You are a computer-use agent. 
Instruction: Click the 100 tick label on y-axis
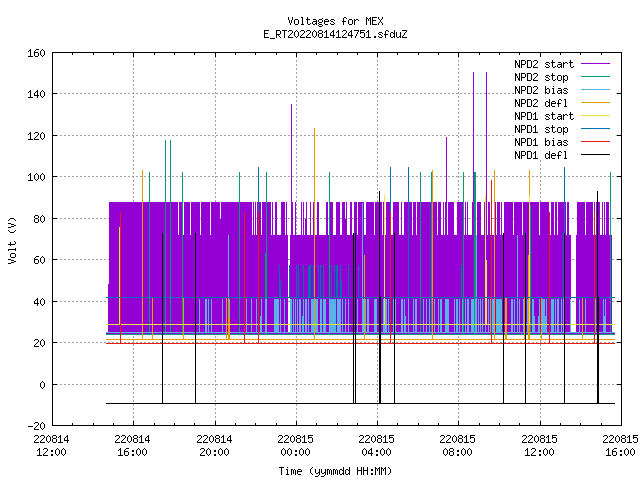36,177
